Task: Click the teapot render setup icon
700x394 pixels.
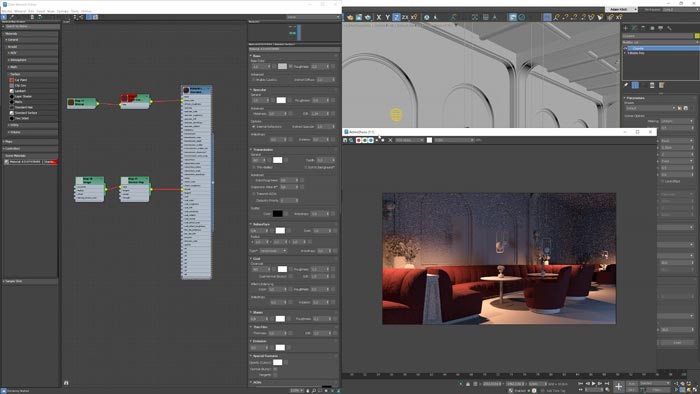Action: pyautogui.click(x=350, y=17)
